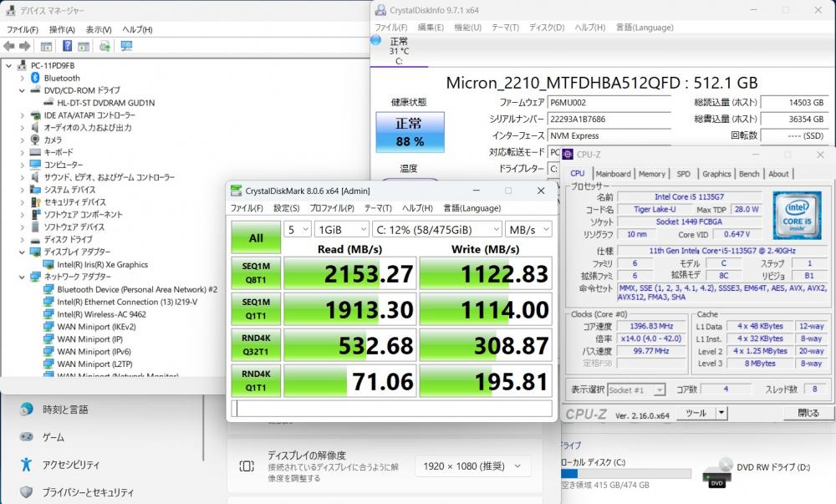This screenshot has height=504, width=836.
Task: Click the scan for hardware changes monitor icon
Action: (x=126, y=46)
